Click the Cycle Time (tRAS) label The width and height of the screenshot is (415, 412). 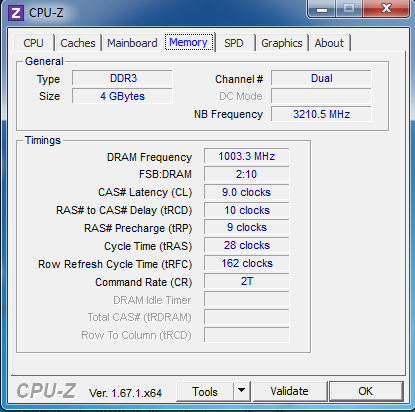[148, 246]
